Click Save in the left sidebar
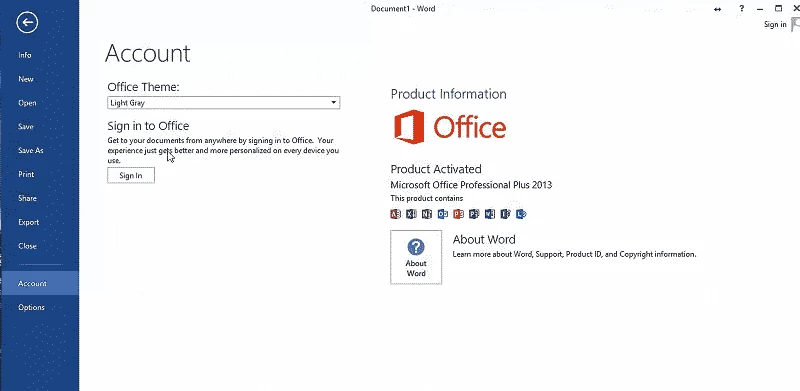Screen dimensions: 800x391 click(x=26, y=127)
